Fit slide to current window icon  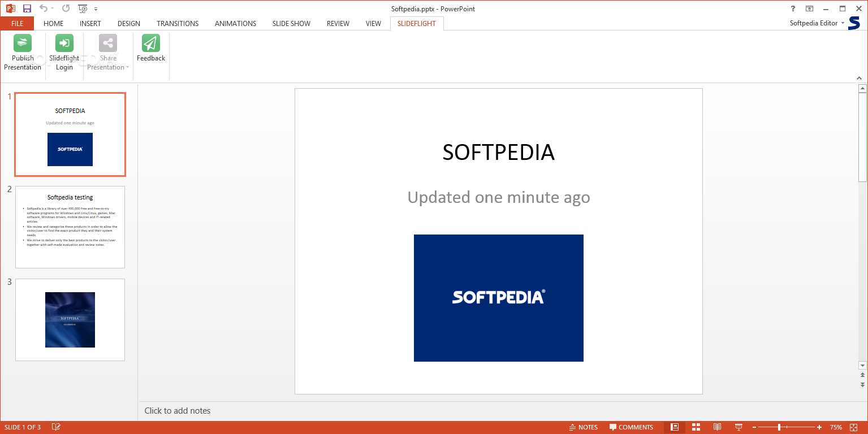(x=853, y=427)
